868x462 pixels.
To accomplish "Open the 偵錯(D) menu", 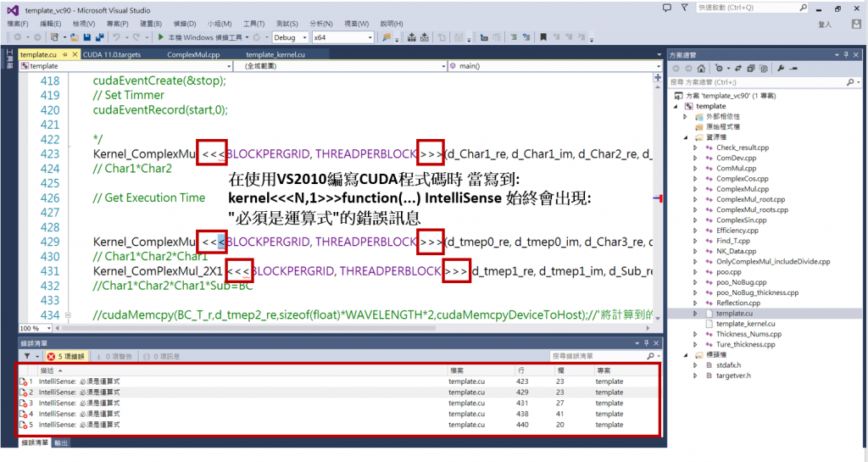I will tap(184, 24).
